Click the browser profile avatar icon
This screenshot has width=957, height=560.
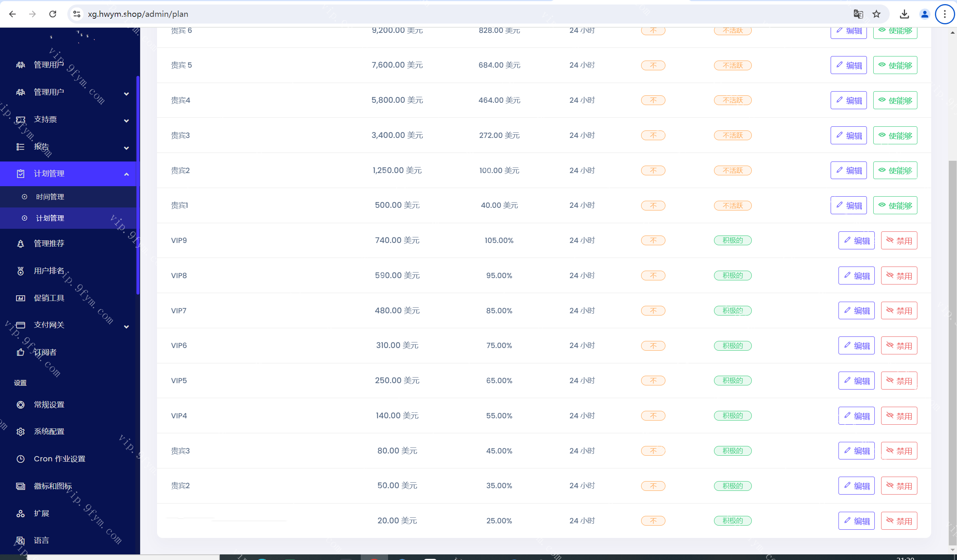coord(924,14)
